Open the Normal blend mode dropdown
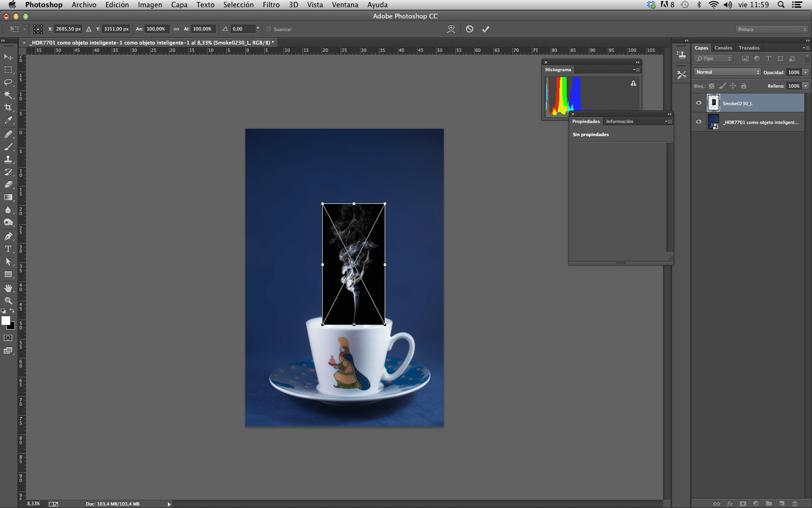The width and height of the screenshot is (812, 508). point(727,72)
